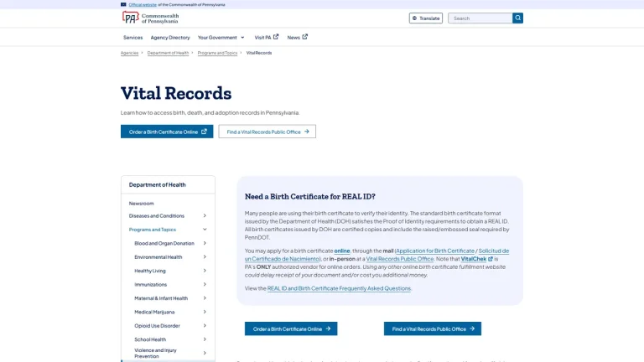This screenshot has height=362, width=644.
Task: Open School Health sidebar item
Action: [150, 339]
